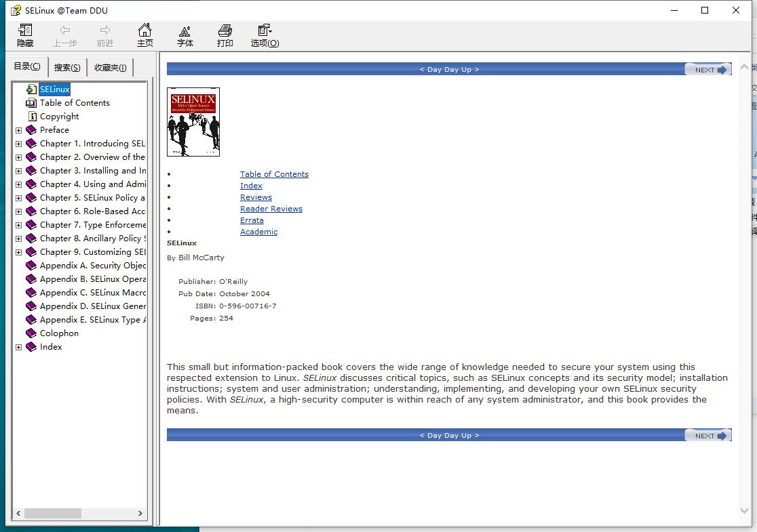Open the 字体 (Font) options

tap(185, 35)
